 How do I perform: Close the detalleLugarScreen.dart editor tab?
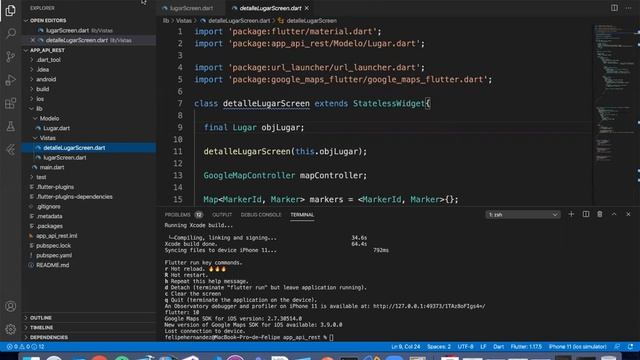(307, 8)
